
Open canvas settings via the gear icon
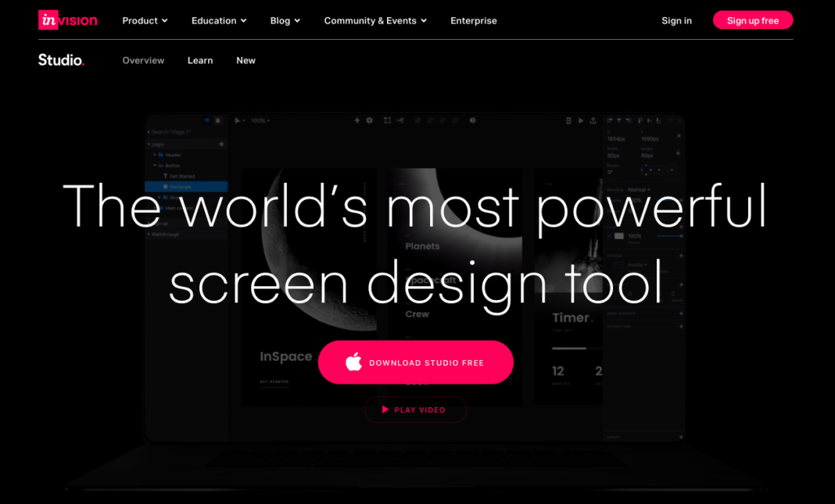click(x=370, y=120)
